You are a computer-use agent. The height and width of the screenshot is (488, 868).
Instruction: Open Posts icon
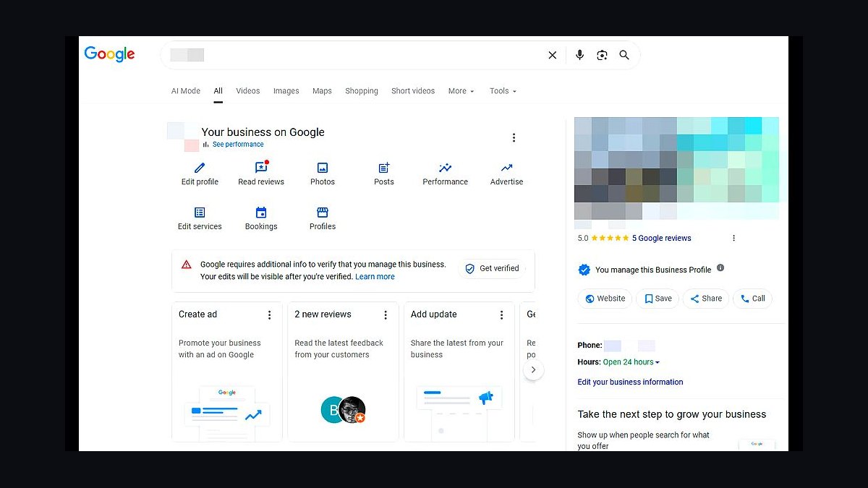(384, 168)
